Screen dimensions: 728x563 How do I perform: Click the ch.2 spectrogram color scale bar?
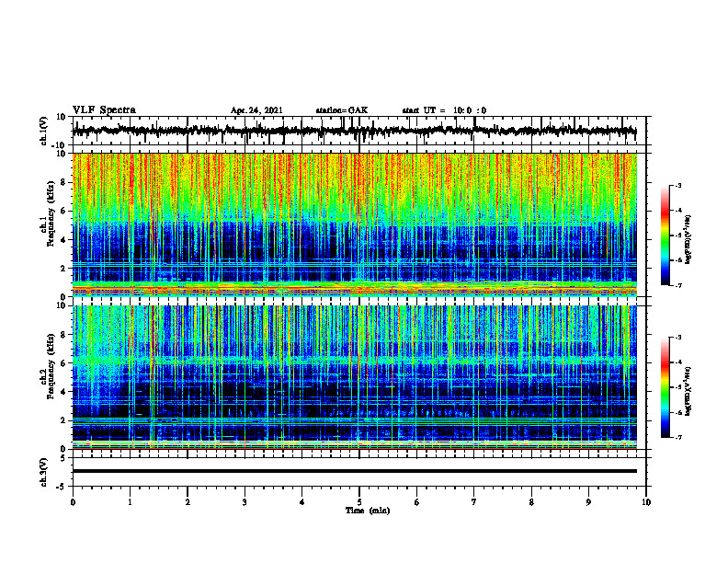[665, 387]
